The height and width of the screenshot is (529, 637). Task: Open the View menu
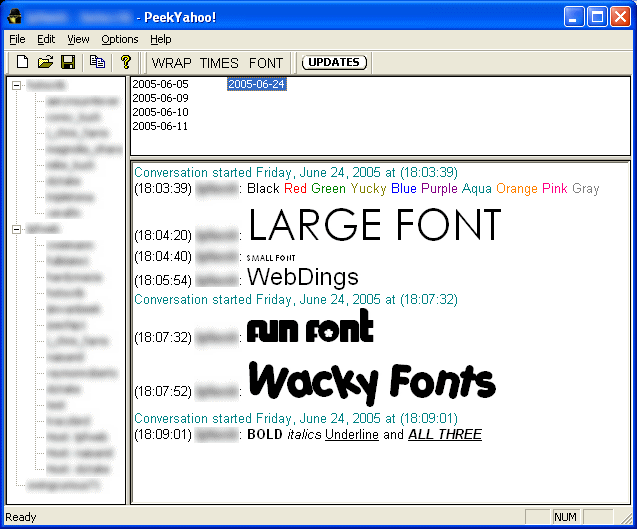click(78, 39)
